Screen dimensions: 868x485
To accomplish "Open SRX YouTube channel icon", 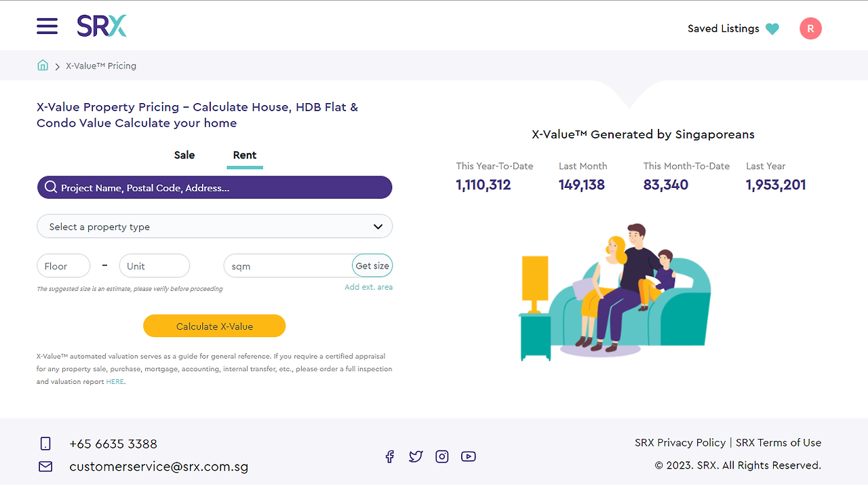I will click(x=469, y=457).
